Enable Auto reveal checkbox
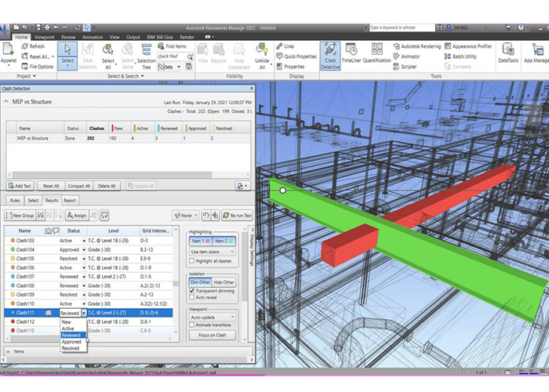549x392 pixels. 191,297
